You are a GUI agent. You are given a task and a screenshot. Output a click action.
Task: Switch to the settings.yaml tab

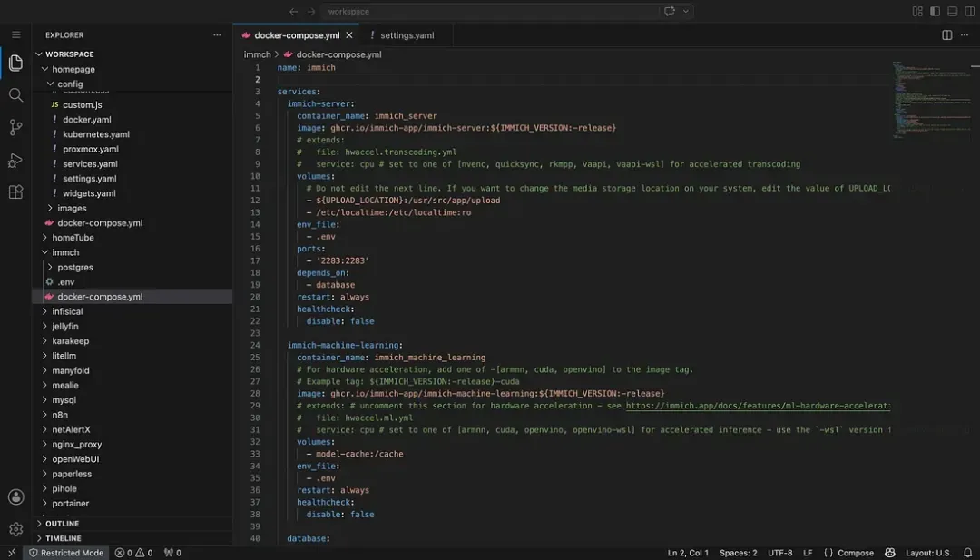tap(407, 35)
